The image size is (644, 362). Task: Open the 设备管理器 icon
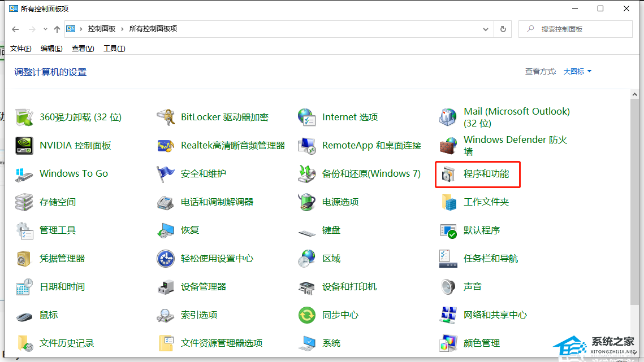pos(166,287)
